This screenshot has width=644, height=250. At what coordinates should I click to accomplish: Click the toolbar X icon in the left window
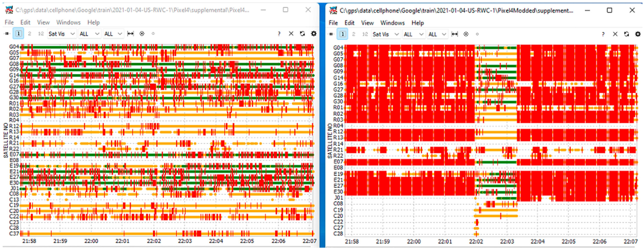coord(291,33)
